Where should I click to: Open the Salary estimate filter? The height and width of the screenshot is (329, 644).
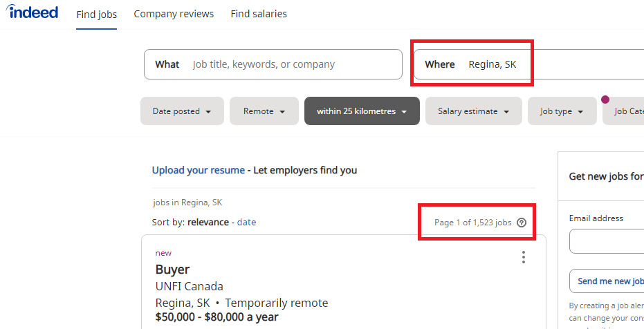tap(474, 111)
